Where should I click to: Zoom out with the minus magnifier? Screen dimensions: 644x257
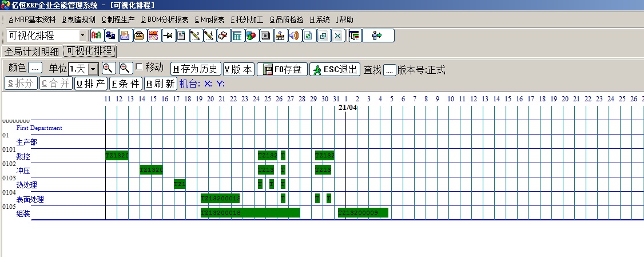pyautogui.click(x=126, y=69)
